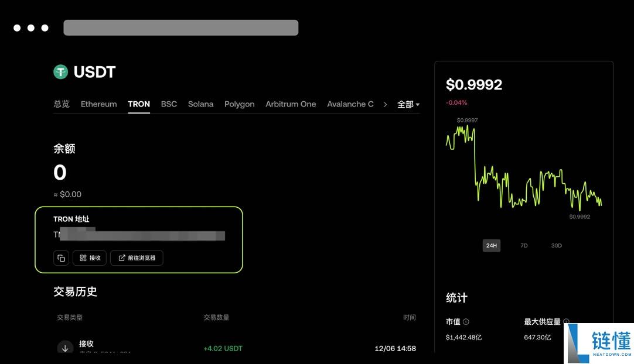Select 24H chart time range
The width and height of the screenshot is (634, 364).
(x=491, y=246)
